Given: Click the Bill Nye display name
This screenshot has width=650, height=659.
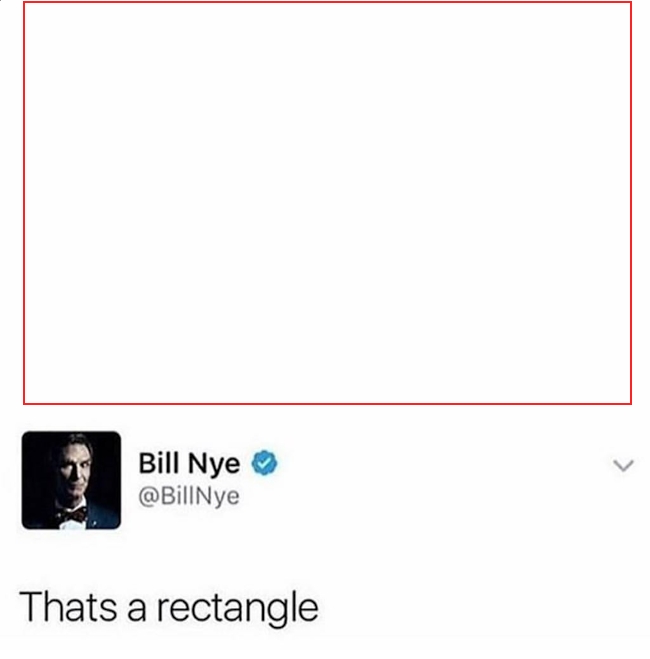Looking at the screenshot, I should point(189,463).
